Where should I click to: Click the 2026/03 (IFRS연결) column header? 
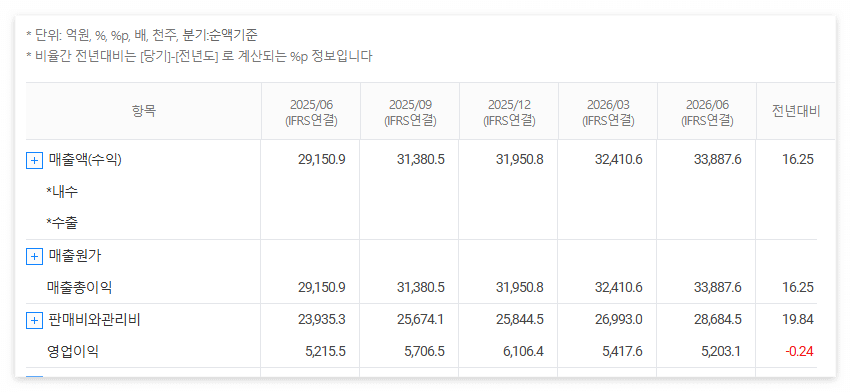click(x=608, y=112)
